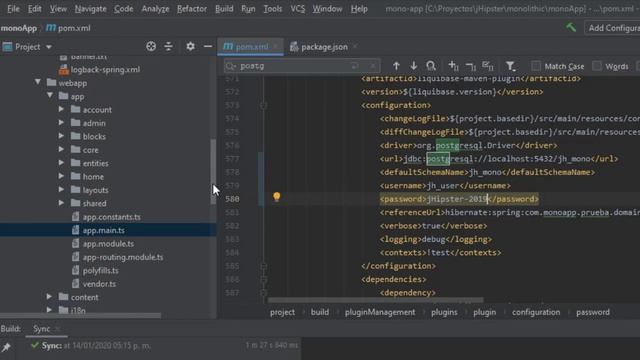640x360 pixels.
Task: Expand the core folder
Action: [x=61, y=149]
